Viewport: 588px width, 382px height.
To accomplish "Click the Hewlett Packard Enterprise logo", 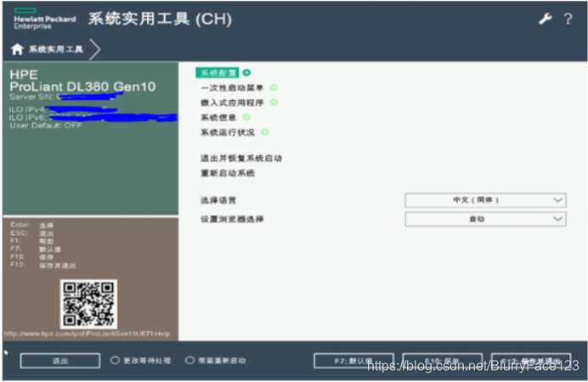I will 44,19.
